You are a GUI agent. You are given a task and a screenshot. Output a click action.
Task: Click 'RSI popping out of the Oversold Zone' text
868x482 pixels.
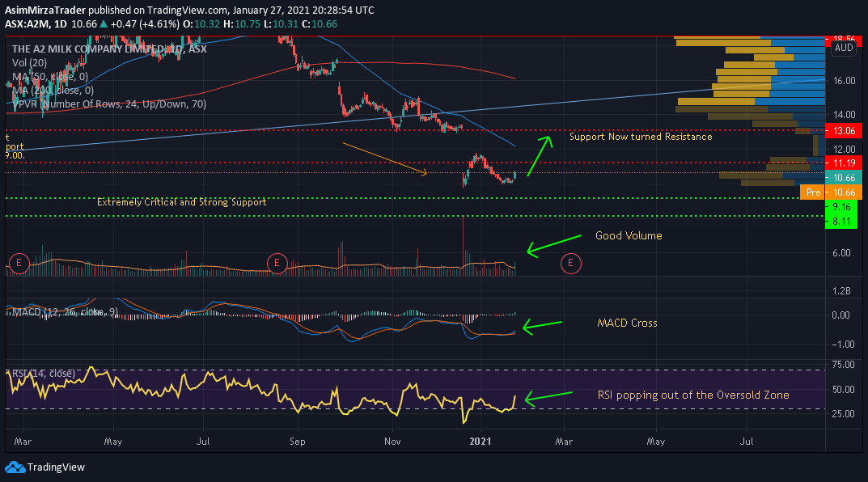click(x=693, y=395)
